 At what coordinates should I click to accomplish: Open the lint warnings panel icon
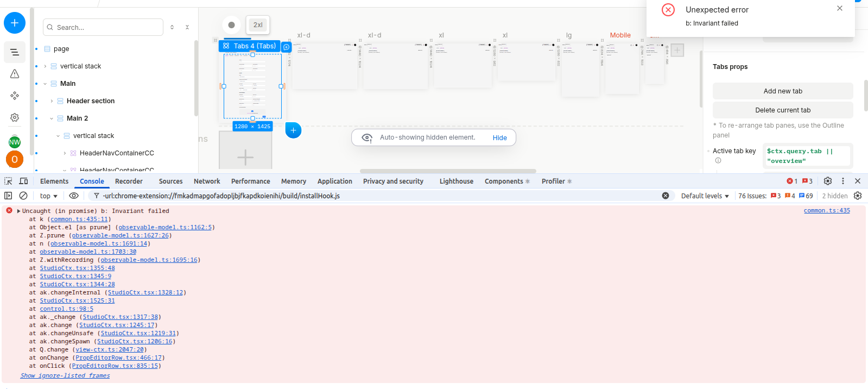(15, 74)
